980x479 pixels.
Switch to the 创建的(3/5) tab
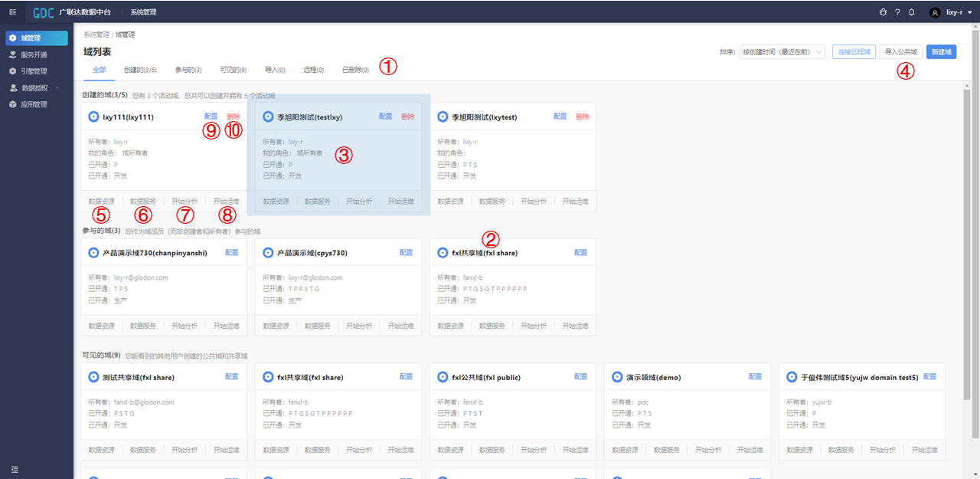[x=140, y=70]
